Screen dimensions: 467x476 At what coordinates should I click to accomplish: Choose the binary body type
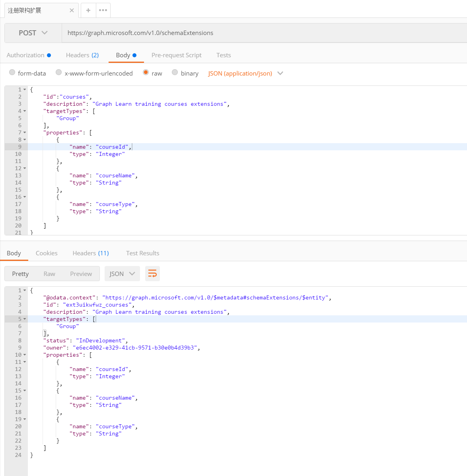[x=175, y=73]
